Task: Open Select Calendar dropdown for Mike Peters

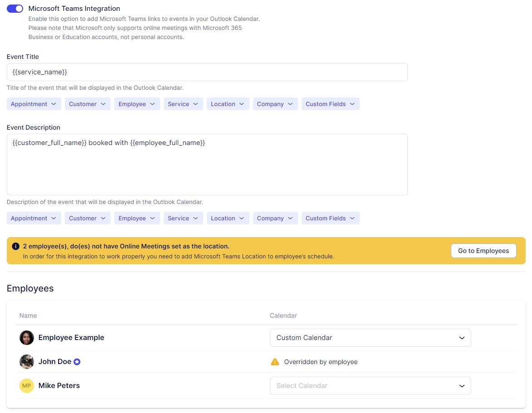Action: tap(370, 386)
